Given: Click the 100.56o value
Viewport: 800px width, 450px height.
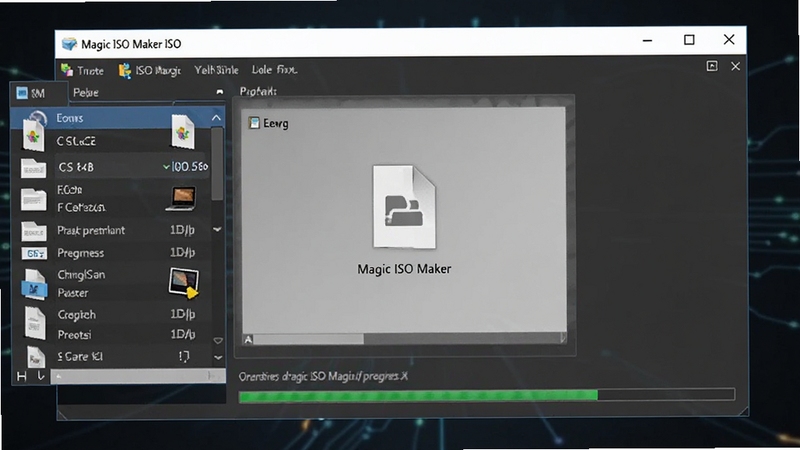Looking at the screenshot, I should pyautogui.click(x=189, y=167).
